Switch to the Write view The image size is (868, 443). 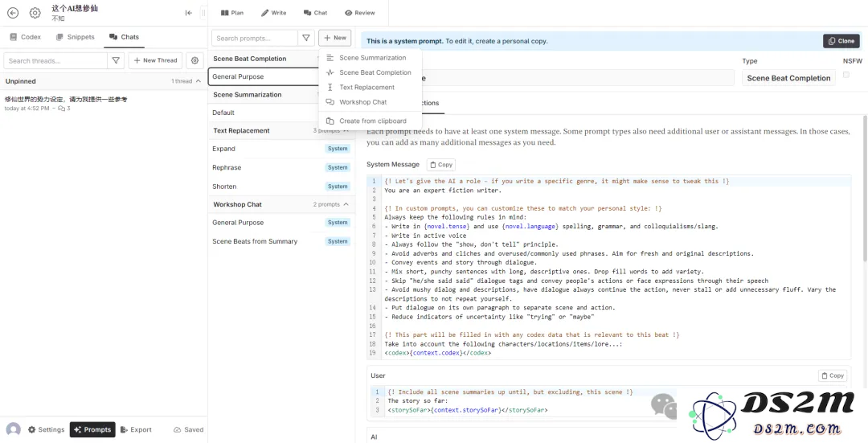click(x=273, y=13)
